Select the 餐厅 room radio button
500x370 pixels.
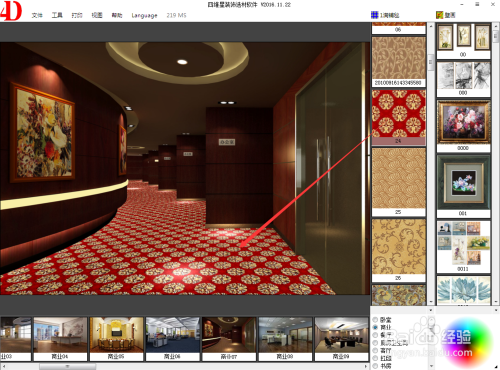(x=375, y=335)
